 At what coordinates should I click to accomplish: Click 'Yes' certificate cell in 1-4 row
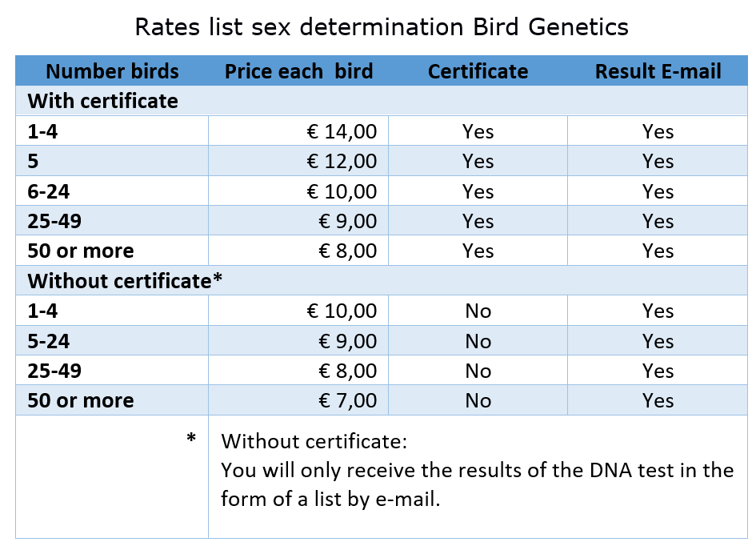[478, 130]
